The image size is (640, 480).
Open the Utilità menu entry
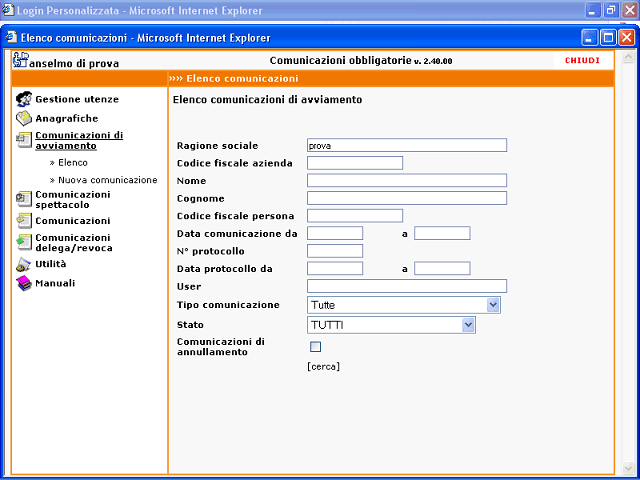[x=51, y=264]
